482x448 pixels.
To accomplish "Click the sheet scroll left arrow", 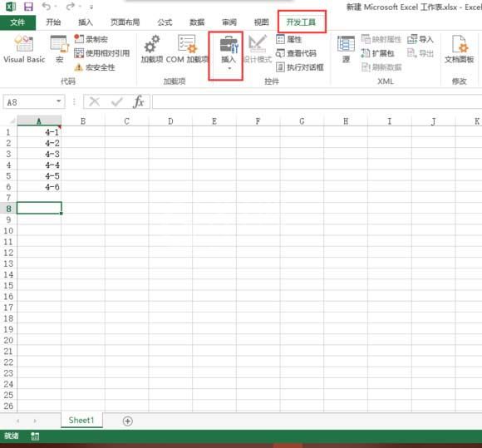I will 17,421.
